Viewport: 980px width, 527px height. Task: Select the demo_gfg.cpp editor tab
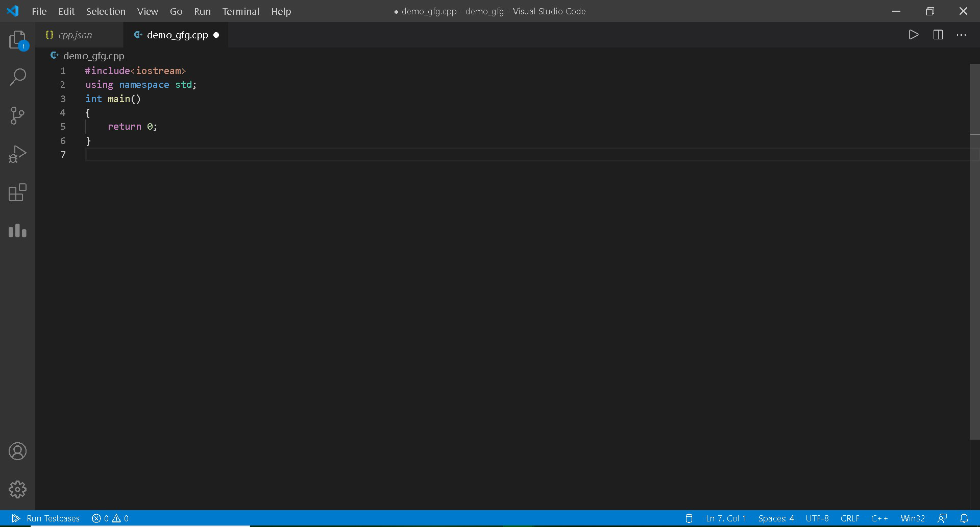click(176, 35)
